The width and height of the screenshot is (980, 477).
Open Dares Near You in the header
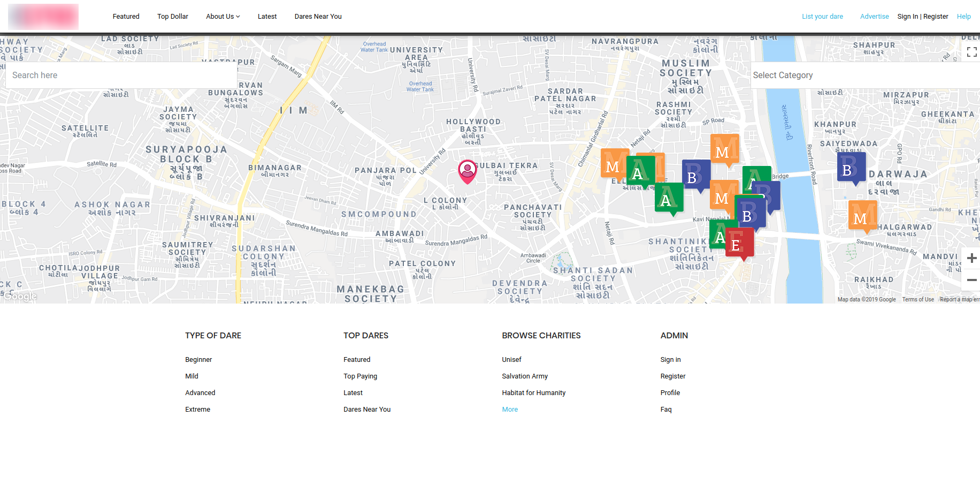318,17
